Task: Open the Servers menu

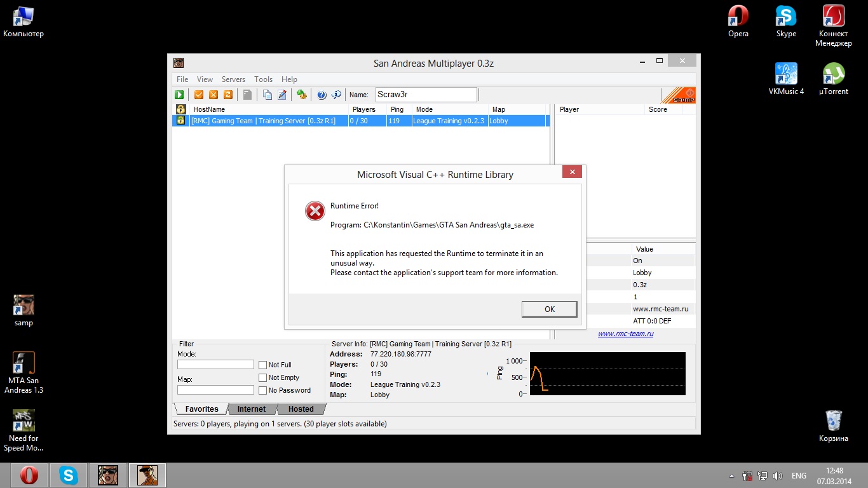Action: [x=233, y=79]
